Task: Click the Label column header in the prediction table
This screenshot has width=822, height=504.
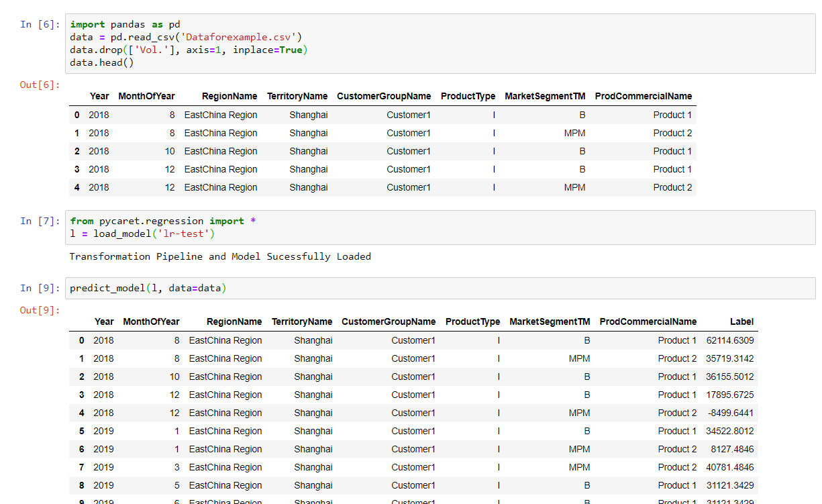Action: [741, 321]
